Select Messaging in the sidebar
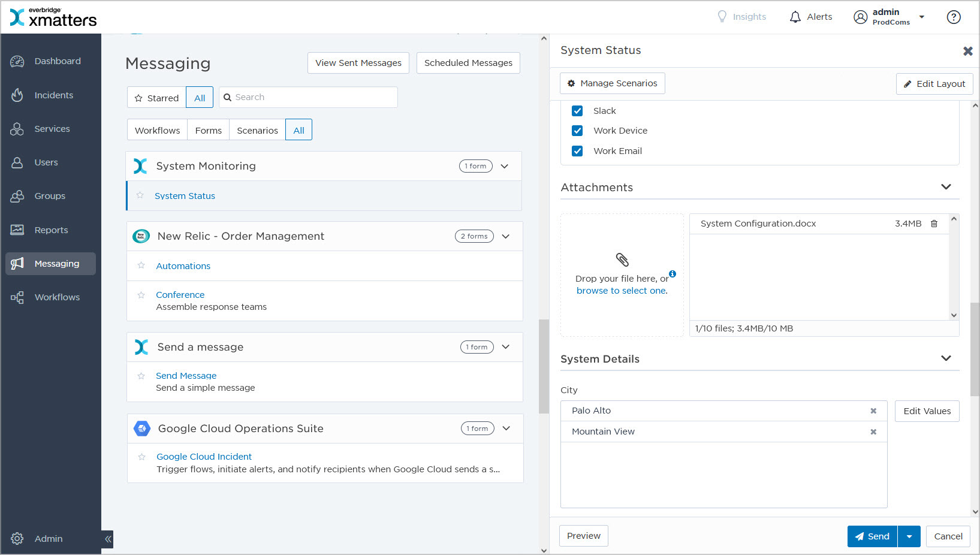 (50, 264)
